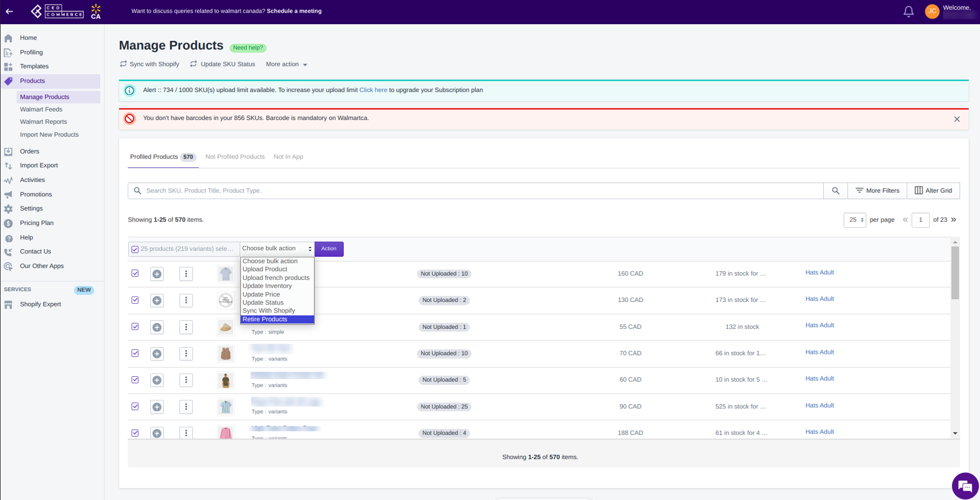Uncheck the 160 CAD product row
The width and height of the screenshot is (980, 500).
[x=135, y=273]
